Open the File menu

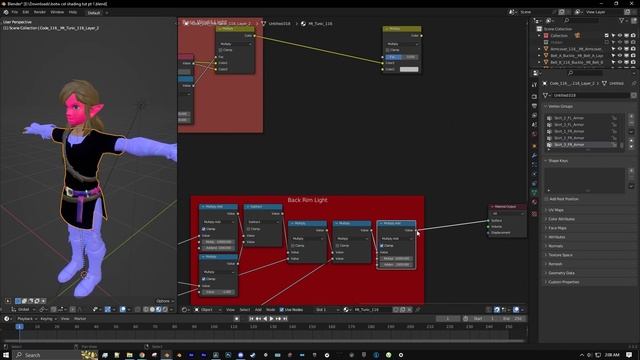(x=15, y=12)
